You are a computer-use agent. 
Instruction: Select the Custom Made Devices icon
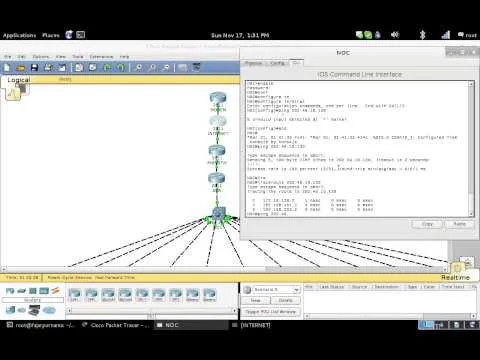pos(34,310)
